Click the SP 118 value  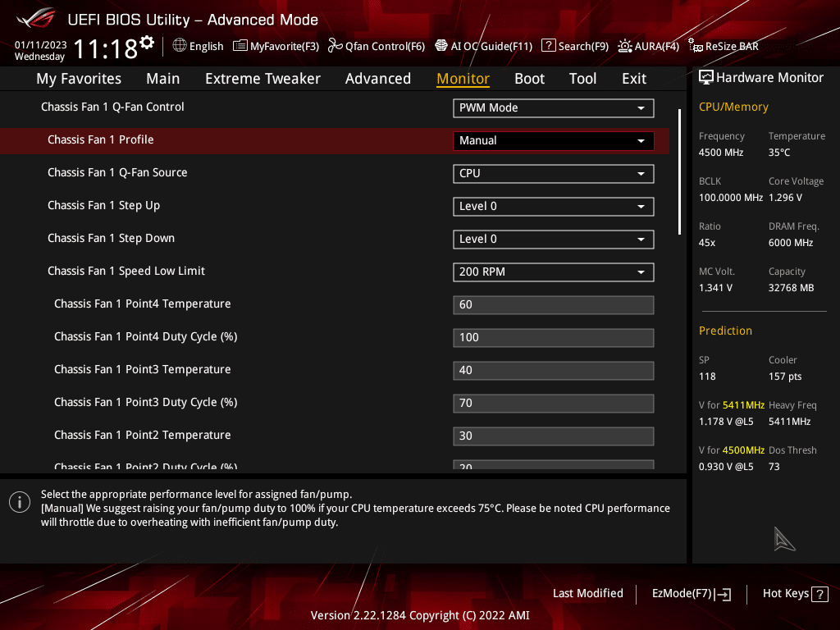click(707, 377)
